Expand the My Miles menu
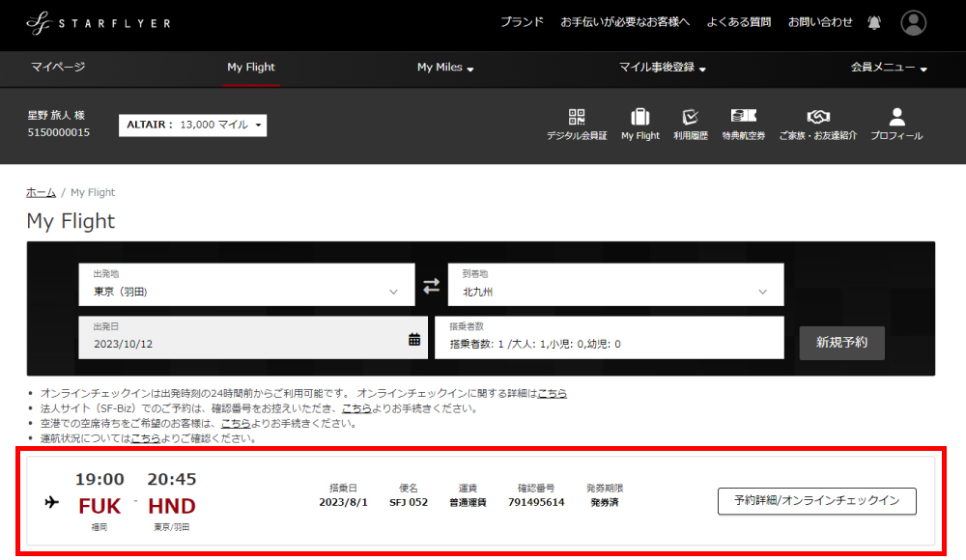 pos(445,68)
